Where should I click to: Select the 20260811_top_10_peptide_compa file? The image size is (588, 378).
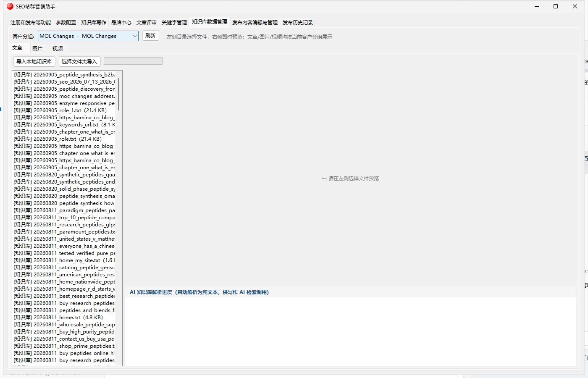[x=64, y=218]
